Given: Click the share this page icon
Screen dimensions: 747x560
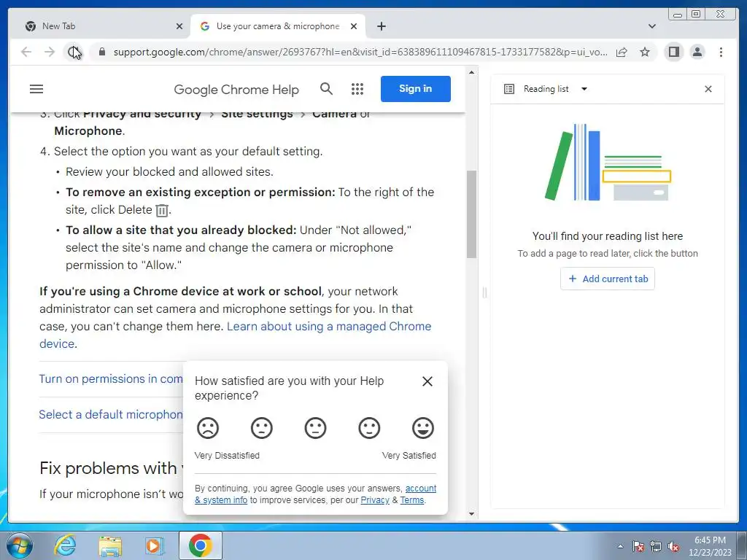Looking at the screenshot, I should click(622, 52).
